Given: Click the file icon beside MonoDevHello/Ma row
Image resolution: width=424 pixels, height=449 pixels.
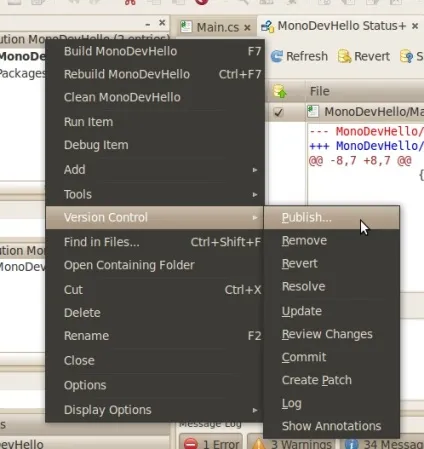Looking at the screenshot, I should coord(313,111).
